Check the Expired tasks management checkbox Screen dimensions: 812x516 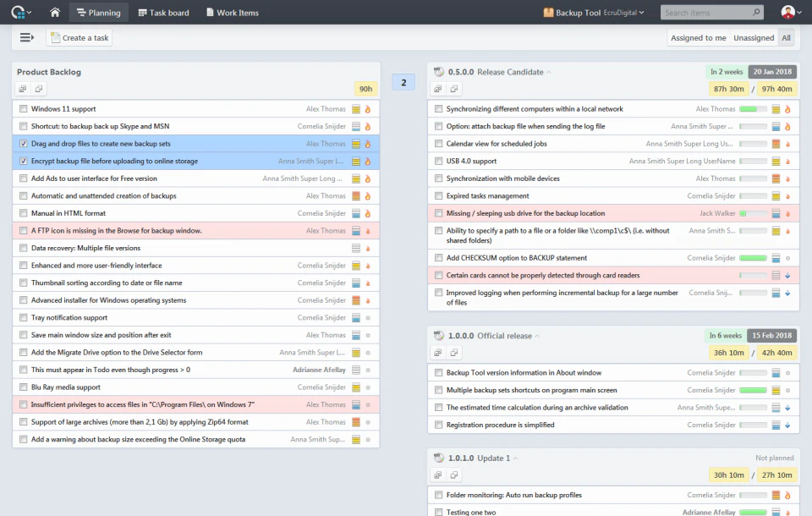click(439, 196)
